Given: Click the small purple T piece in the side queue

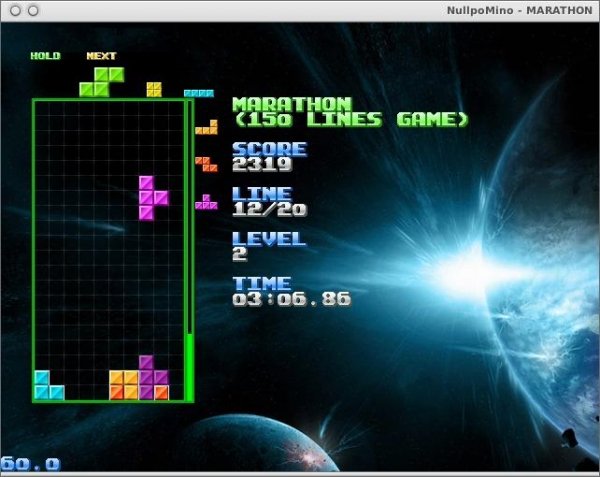Looking at the screenshot, I should 207,202.
